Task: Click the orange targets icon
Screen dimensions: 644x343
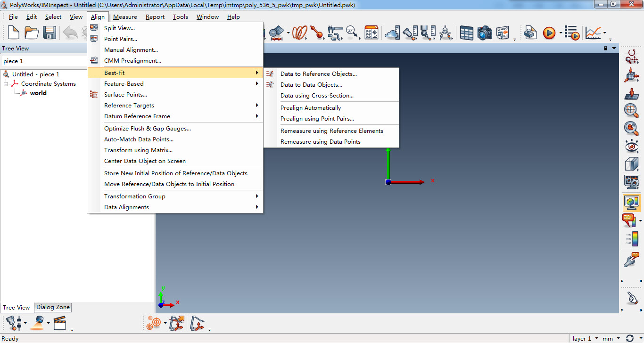Action: [x=154, y=323]
